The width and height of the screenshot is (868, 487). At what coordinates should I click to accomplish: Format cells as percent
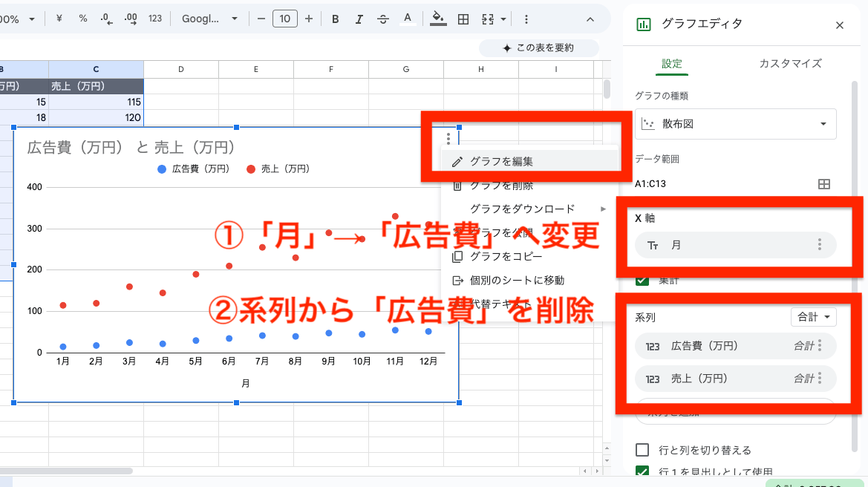(82, 19)
